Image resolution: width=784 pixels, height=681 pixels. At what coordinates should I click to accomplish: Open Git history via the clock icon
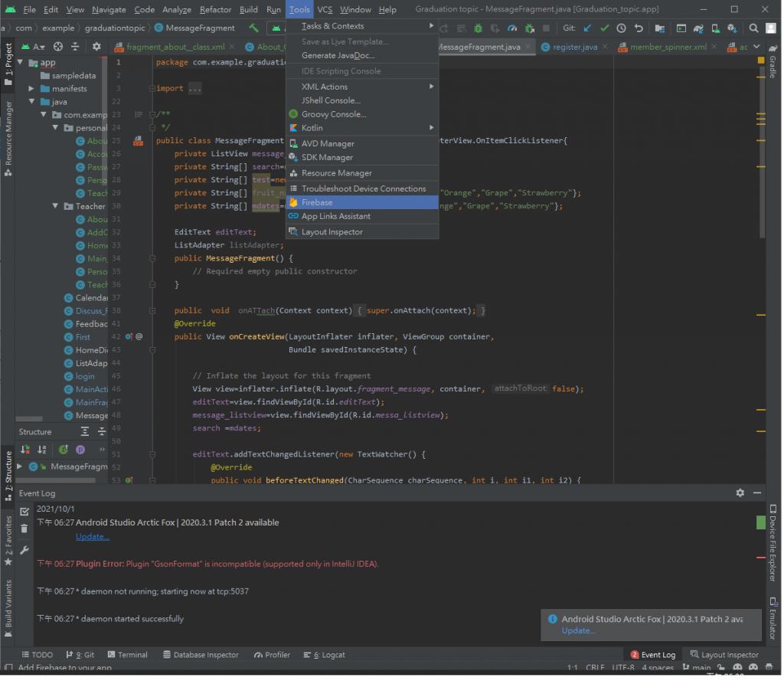[x=621, y=28]
